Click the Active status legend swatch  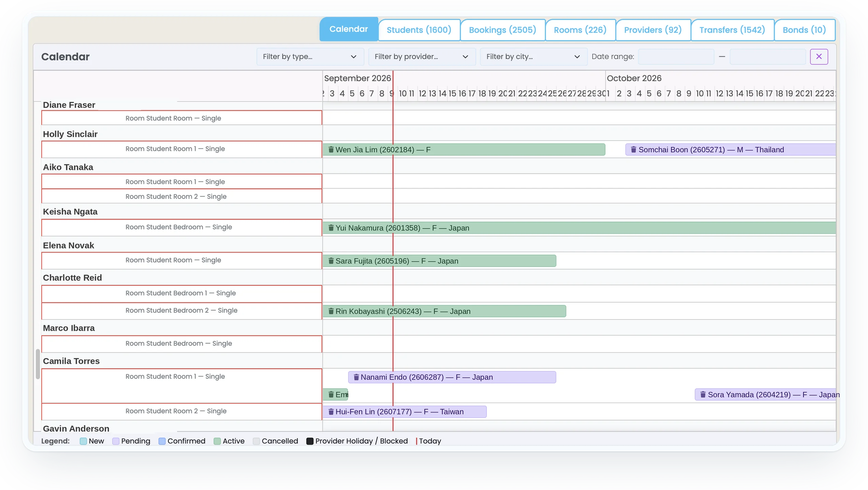(217, 441)
